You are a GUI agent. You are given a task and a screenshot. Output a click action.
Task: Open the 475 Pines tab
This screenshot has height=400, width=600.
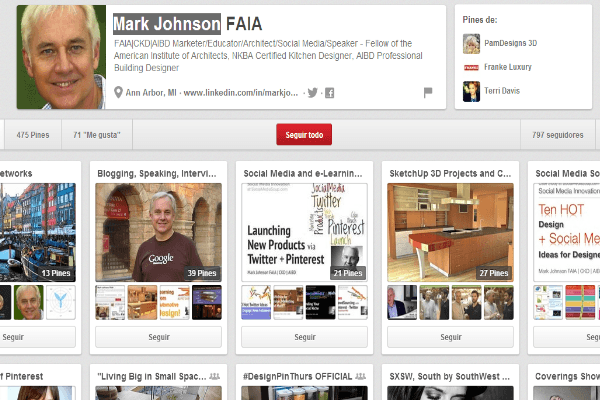pos(33,135)
